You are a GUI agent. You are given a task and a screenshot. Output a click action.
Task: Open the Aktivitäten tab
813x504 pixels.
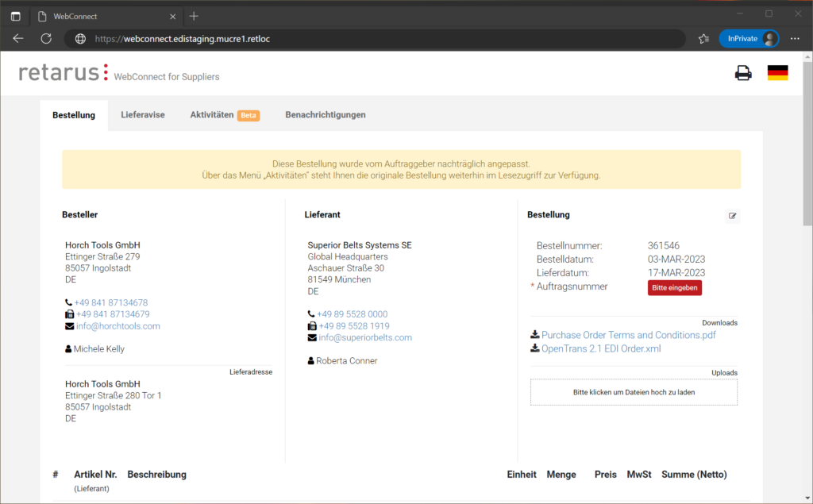coord(225,115)
